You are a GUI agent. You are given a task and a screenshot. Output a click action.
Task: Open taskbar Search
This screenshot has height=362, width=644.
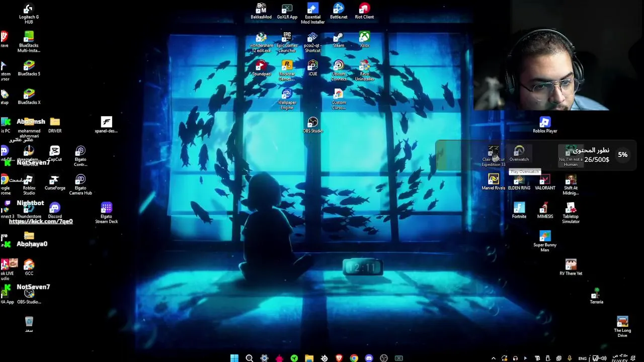click(x=249, y=358)
